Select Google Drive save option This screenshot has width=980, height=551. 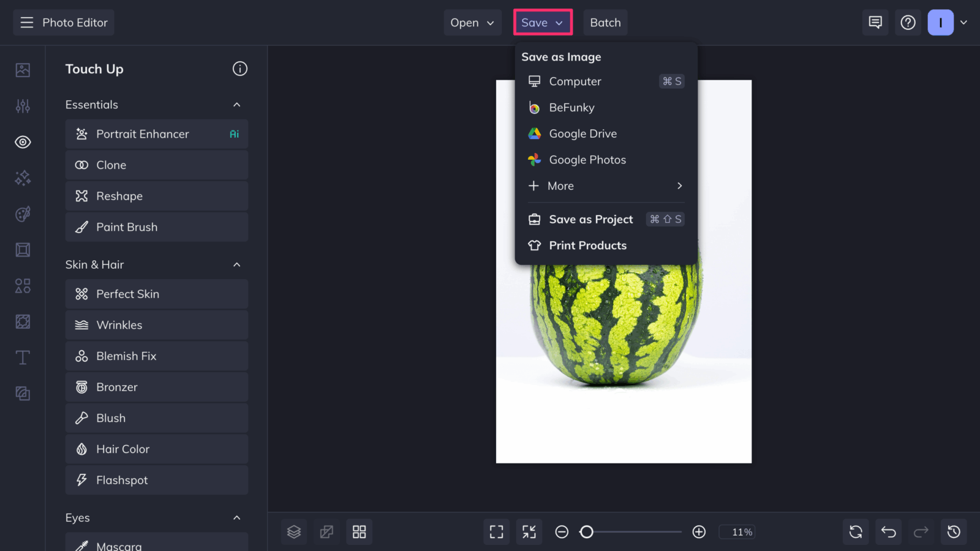point(606,133)
